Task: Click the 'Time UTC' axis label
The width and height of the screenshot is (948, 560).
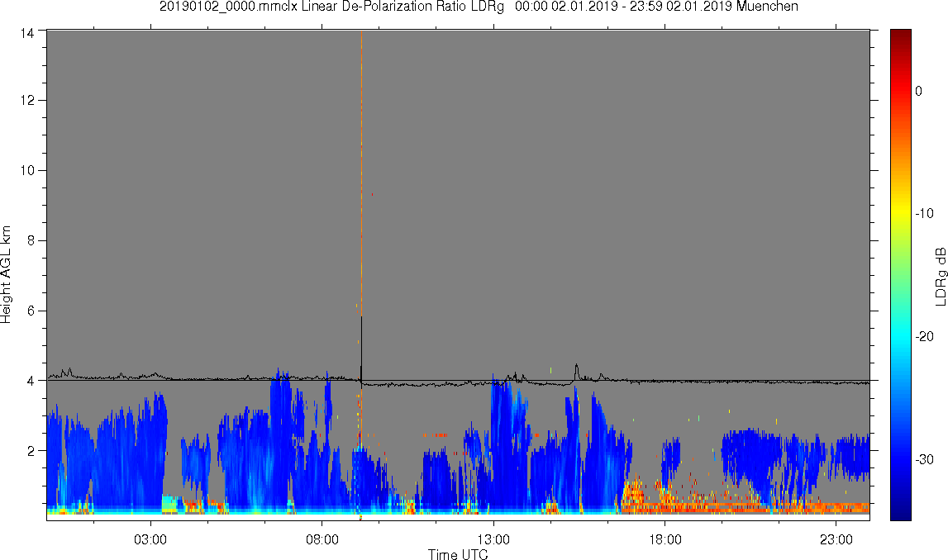Action: click(x=458, y=554)
